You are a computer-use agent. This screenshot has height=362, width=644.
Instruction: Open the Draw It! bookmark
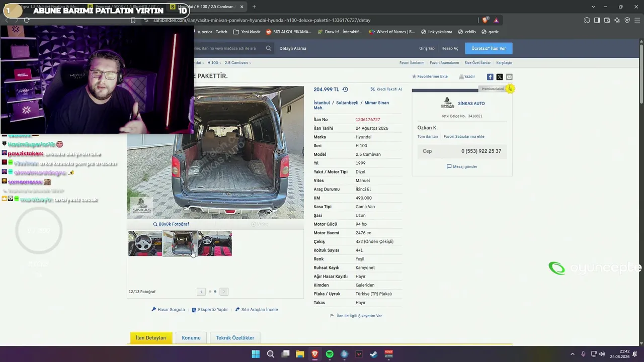tap(340, 32)
